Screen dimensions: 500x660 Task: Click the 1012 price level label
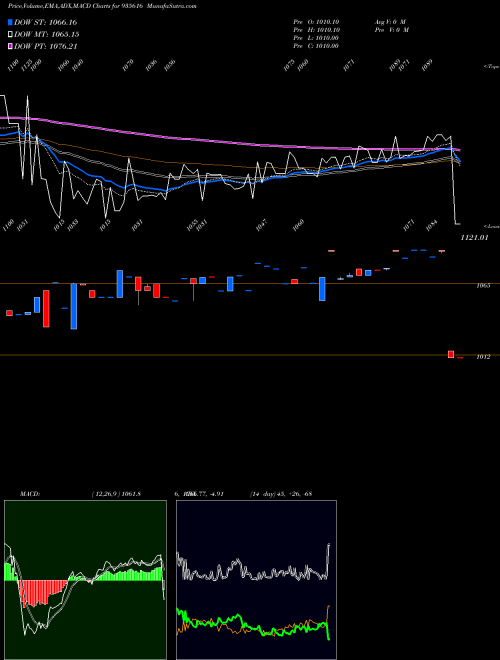click(483, 357)
